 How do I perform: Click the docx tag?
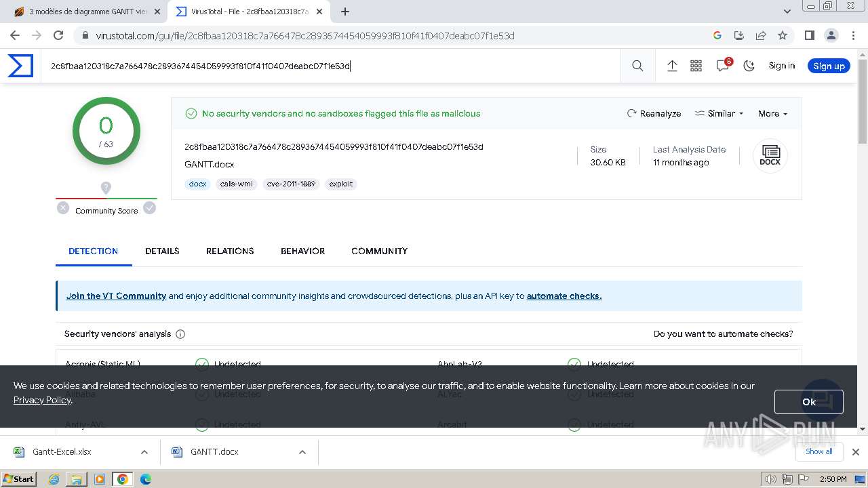[x=197, y=184]
